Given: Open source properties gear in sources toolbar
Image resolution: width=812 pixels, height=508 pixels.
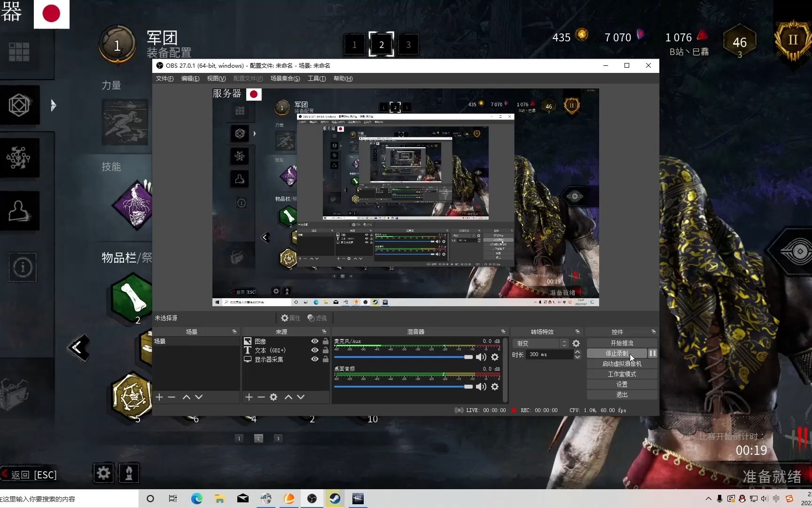Looking at the screenshot, I should (x=273, y=397).
